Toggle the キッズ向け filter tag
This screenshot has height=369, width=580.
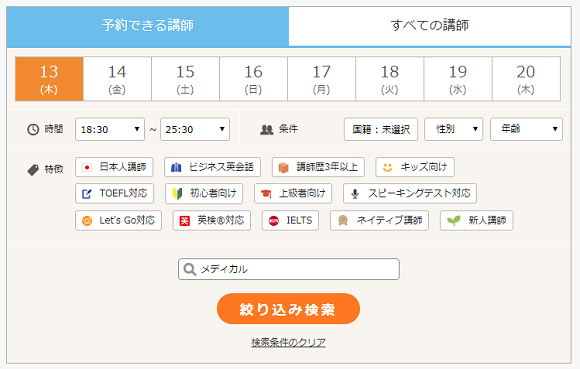(415, 167)
